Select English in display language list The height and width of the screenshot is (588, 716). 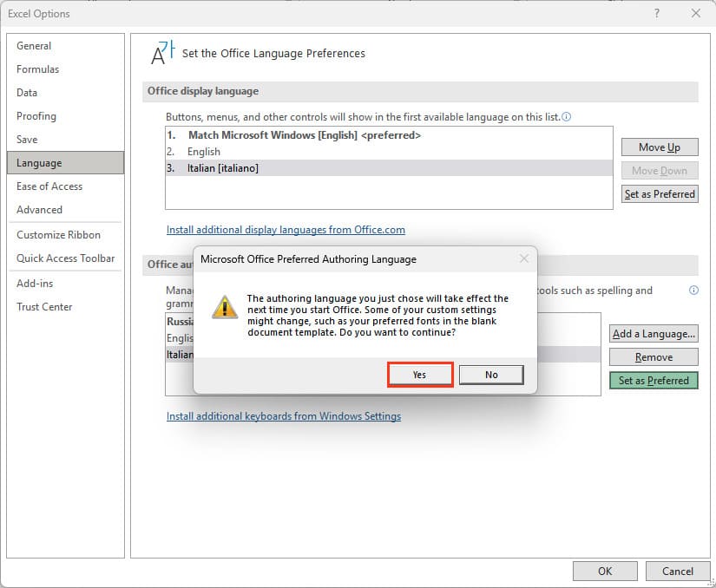tap(389, 152)
